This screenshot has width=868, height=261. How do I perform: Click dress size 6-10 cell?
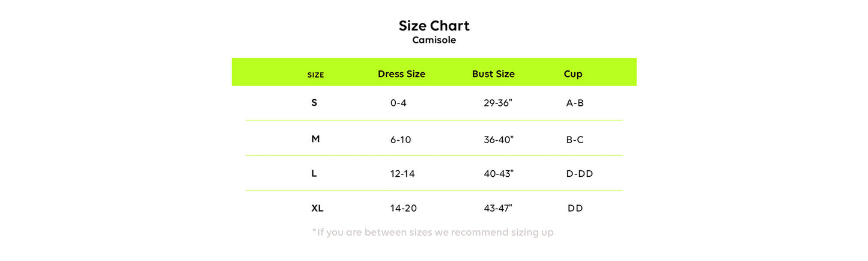(x=401, y=140)
